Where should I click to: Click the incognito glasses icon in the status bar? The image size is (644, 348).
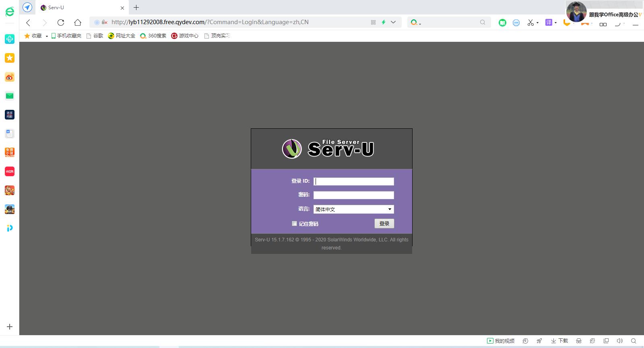[x=578, y=341]
